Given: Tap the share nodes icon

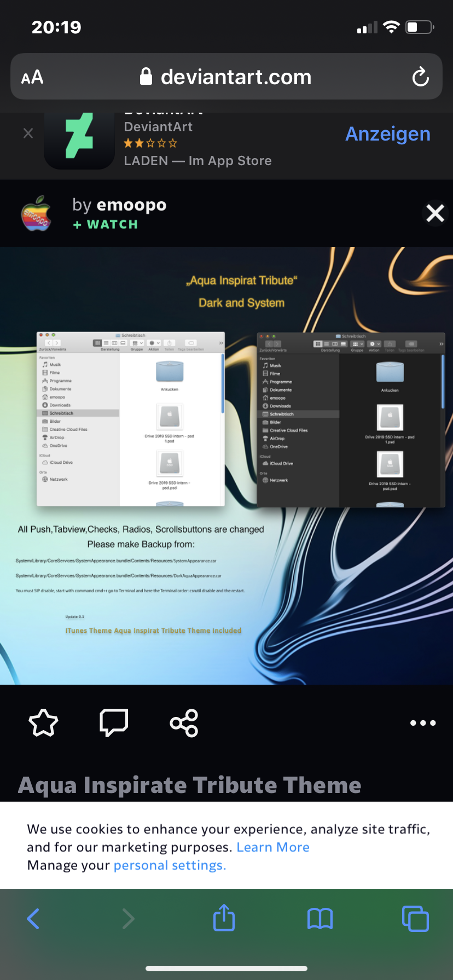Looking at the screenshot, I should tap(184, 723).
